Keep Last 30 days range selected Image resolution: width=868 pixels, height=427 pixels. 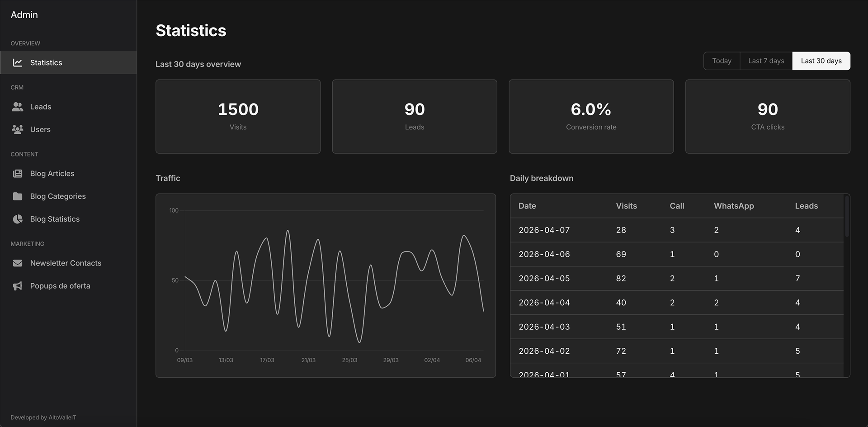821,61
